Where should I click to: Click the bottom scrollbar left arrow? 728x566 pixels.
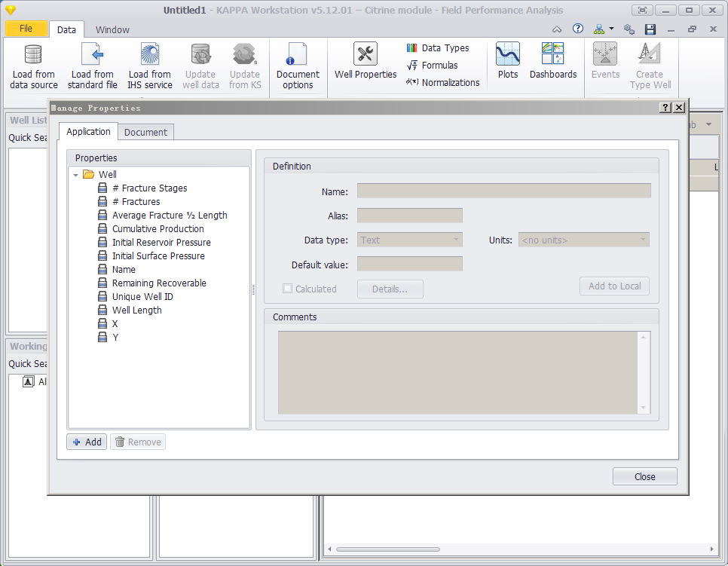tap(329, 549)
